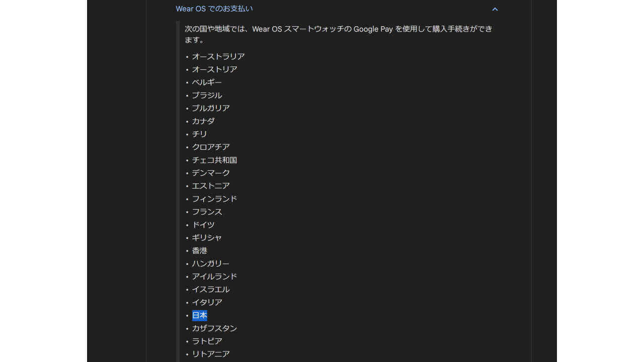Collapse the Wear OS payments section chevron
The image size is (644, 362).
(x=495, y=9)
